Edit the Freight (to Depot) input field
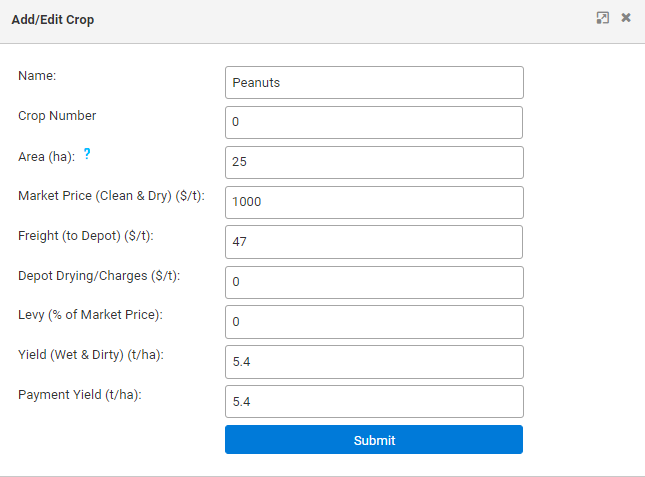The height and width of the screenshot is (477, 645). (374, 242)
